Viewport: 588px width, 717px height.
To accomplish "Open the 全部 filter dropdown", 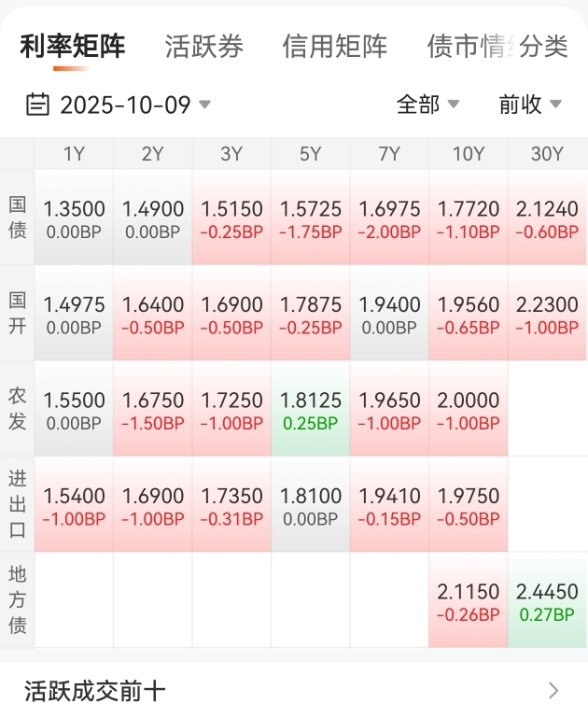I will (427, 105).
